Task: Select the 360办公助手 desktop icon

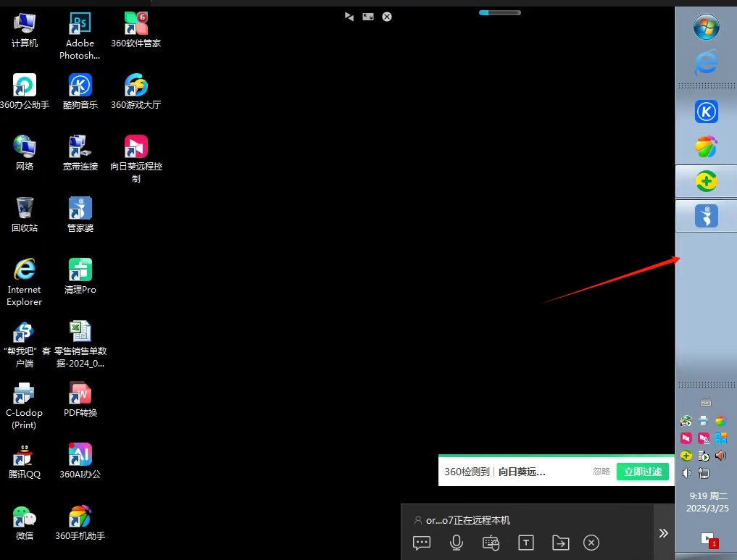Action: (25, 91)
